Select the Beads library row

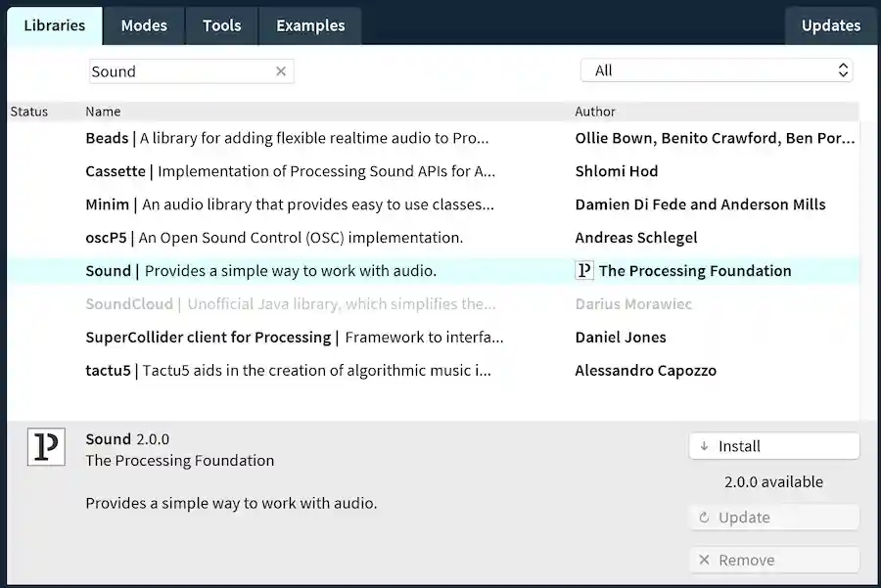(x=287, y=138)
